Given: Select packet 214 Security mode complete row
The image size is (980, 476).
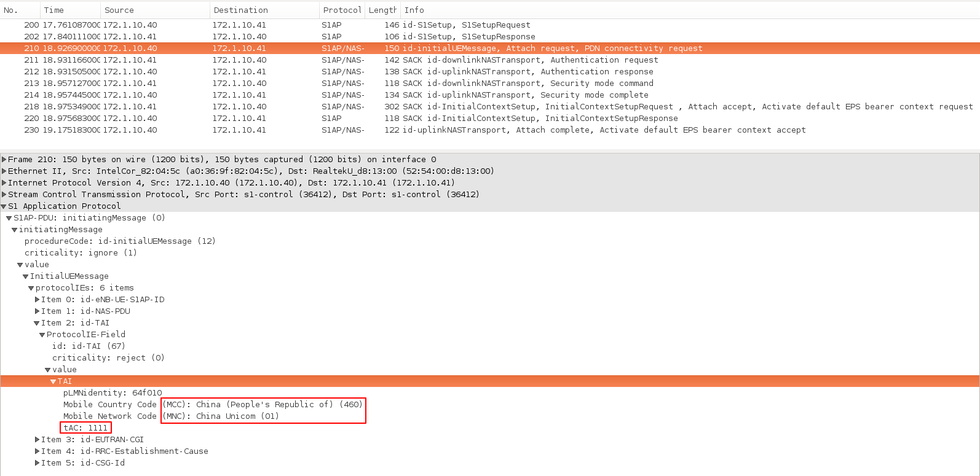Looking at the screenshot, I should (490, 95).
